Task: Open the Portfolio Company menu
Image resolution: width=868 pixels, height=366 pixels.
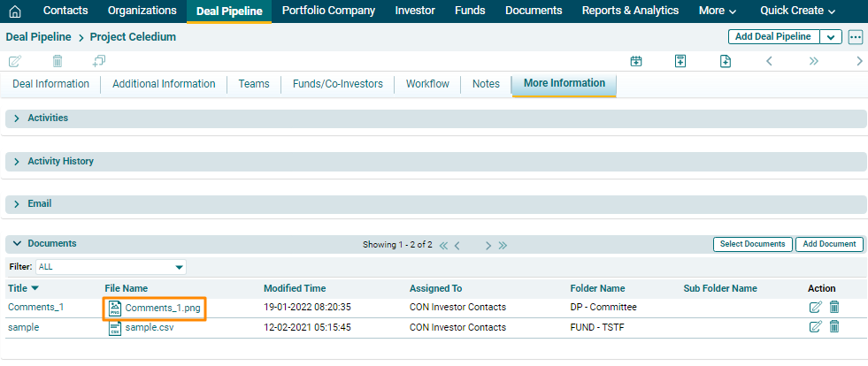Action: 328,11
